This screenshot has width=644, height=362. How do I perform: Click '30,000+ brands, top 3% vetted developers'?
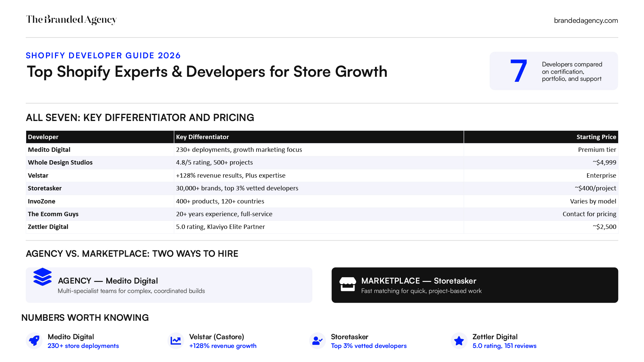(237, 188)
